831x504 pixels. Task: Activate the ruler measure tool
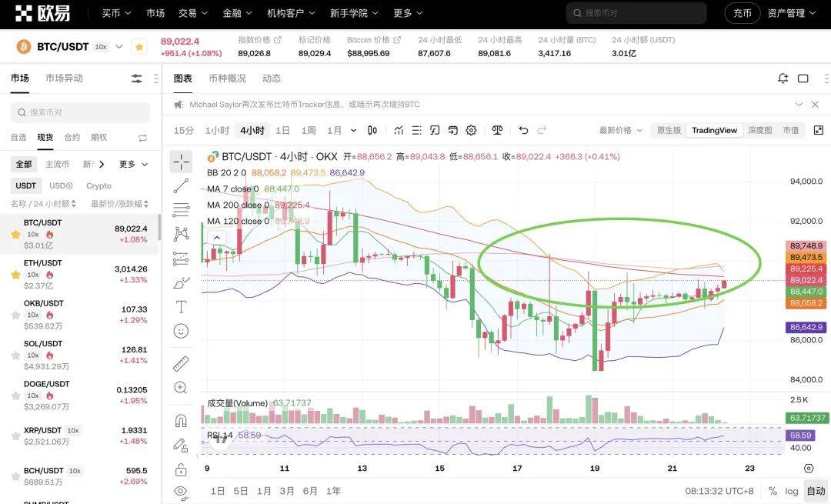coord(182,362)
